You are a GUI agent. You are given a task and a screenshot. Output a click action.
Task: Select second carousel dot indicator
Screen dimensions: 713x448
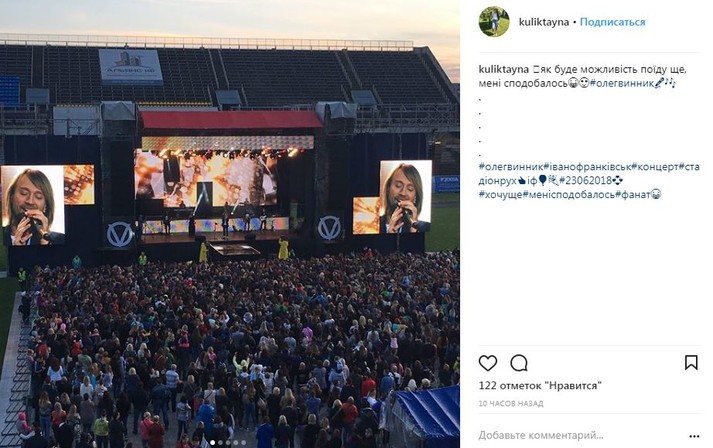[221, 443]
